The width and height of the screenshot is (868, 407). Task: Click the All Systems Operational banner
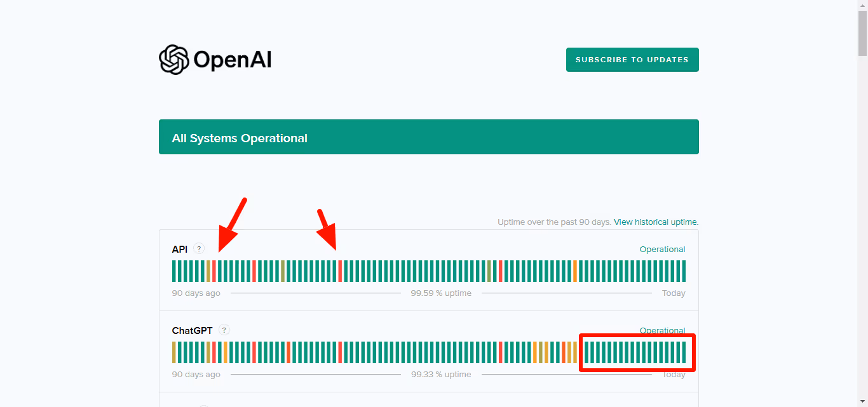(x=429, y=137)
